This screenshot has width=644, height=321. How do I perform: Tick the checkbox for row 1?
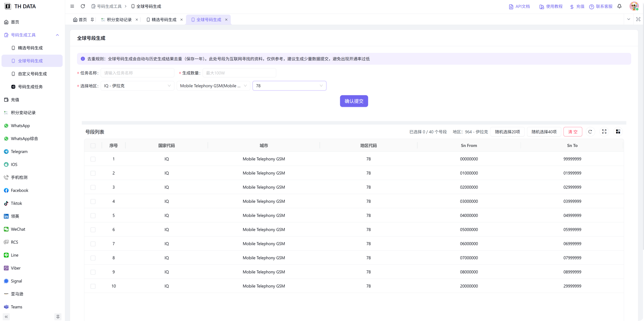(x=93, y=159)
